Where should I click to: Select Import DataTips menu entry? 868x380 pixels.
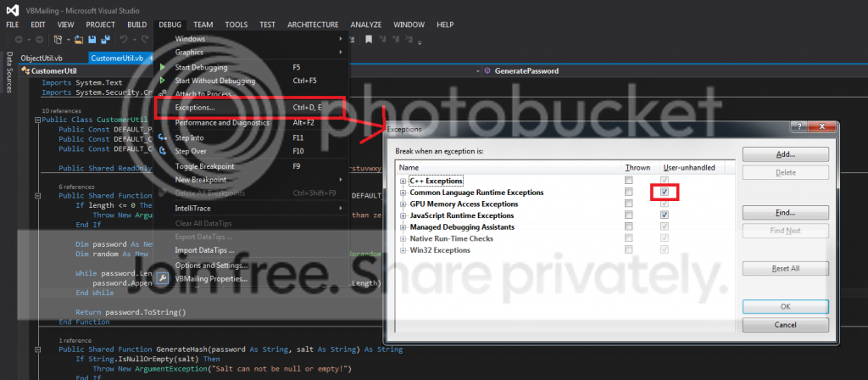pyautogui.click(x=251, y=250)
